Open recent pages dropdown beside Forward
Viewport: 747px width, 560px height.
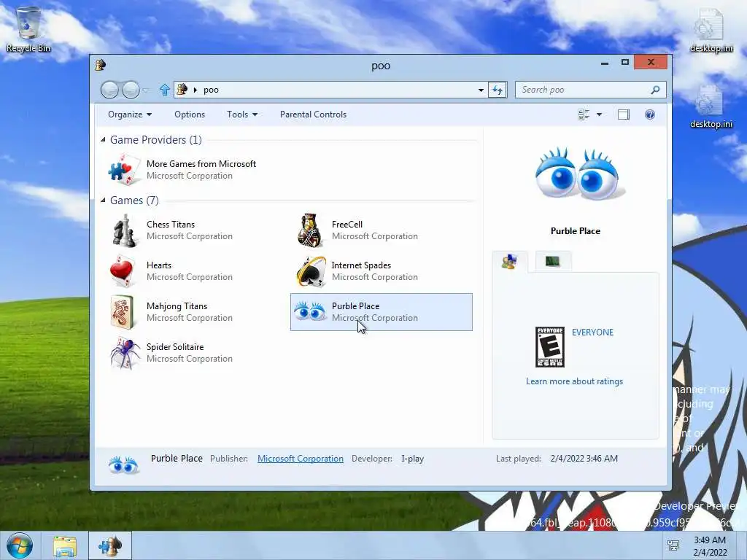coord(145,90)
